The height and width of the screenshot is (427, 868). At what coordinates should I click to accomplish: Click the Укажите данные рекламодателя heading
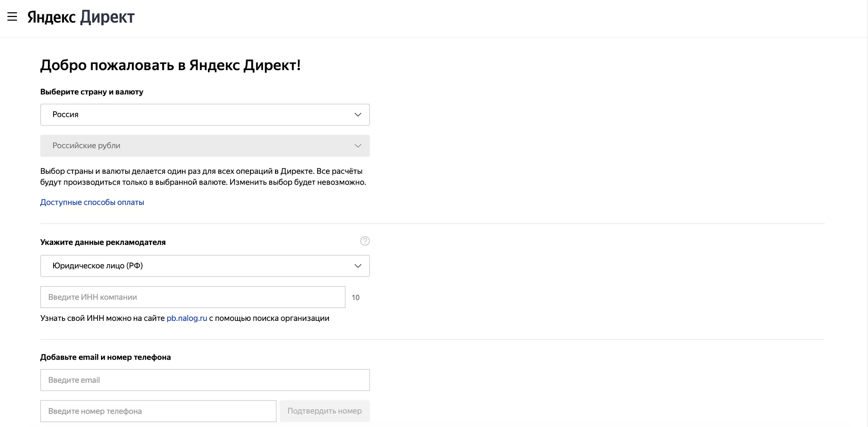[103, 242]
